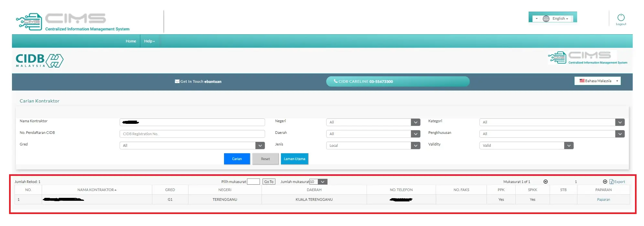The image size is (644, 226).
Task: Click the NO. TELEFON column header
Action: pos(401,190)
